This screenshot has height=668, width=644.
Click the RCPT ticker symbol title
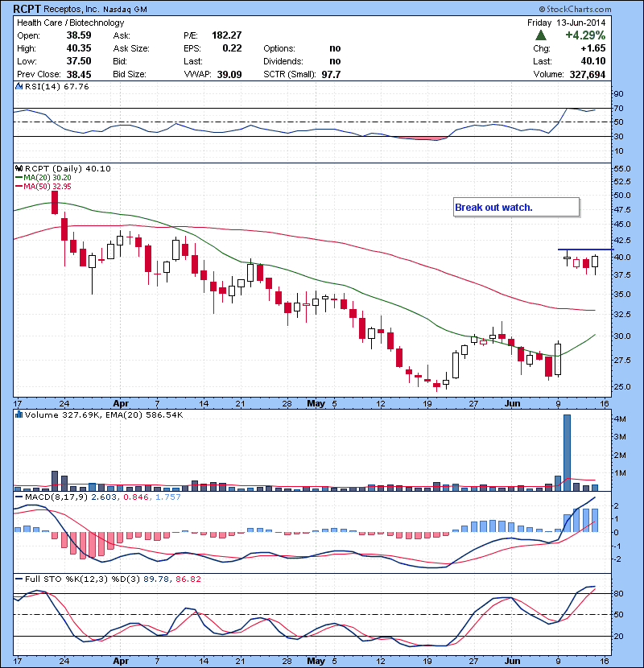click(x=27, y=9)
